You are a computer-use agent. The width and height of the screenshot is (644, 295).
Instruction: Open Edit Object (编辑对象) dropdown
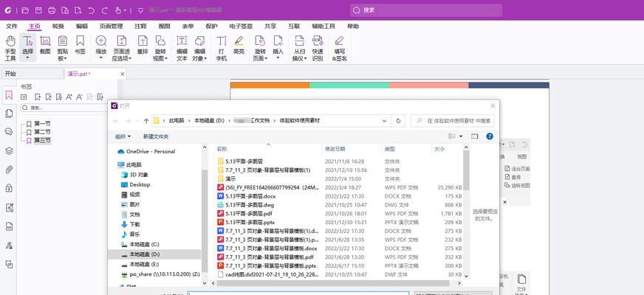pos(199,48)
